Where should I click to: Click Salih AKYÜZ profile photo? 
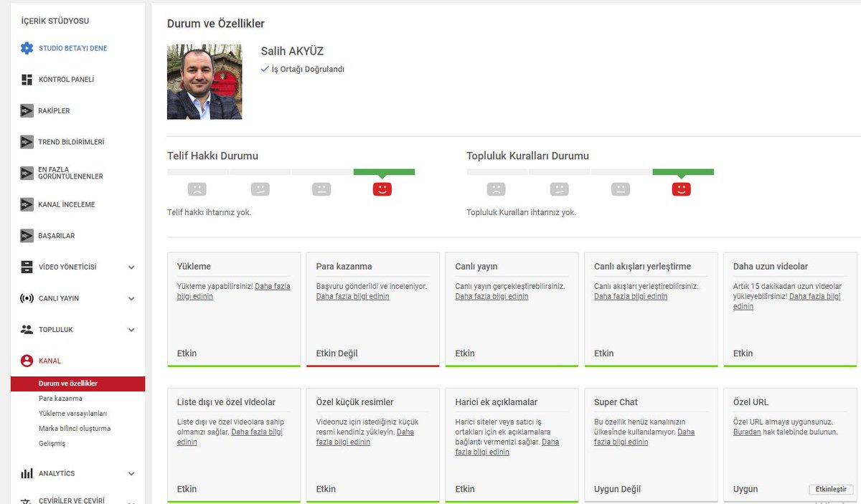pyautogui.click(x=204, y=82)
